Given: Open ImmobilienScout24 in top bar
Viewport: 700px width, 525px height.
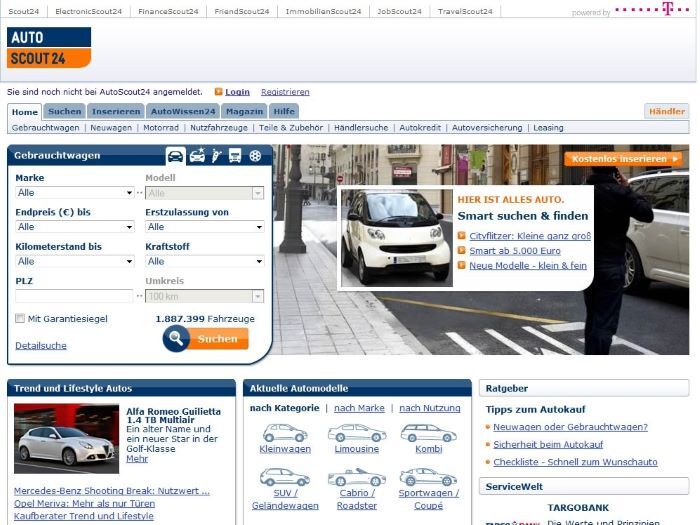Looking at the screenshot, I should click(323, 11).
